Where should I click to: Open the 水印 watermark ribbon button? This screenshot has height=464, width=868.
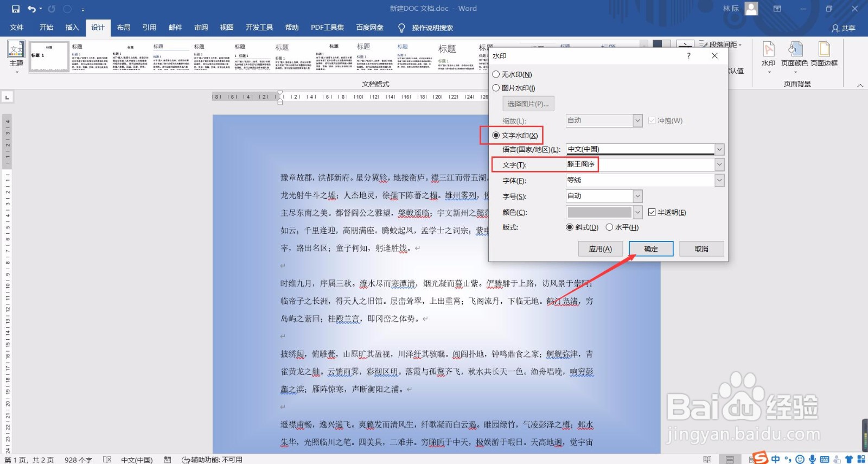(x=769, y=56)
